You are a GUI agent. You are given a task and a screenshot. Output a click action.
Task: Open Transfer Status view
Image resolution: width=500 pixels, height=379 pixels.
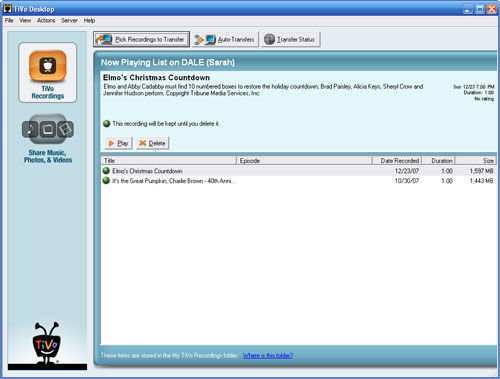[x=291, y=39]
